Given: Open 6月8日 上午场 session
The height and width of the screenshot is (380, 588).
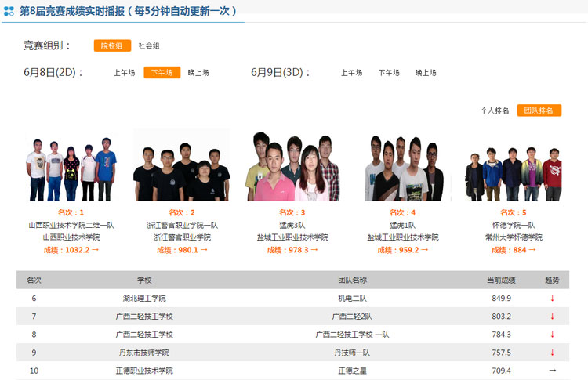Looking at the screenshot, I should 124,73.
